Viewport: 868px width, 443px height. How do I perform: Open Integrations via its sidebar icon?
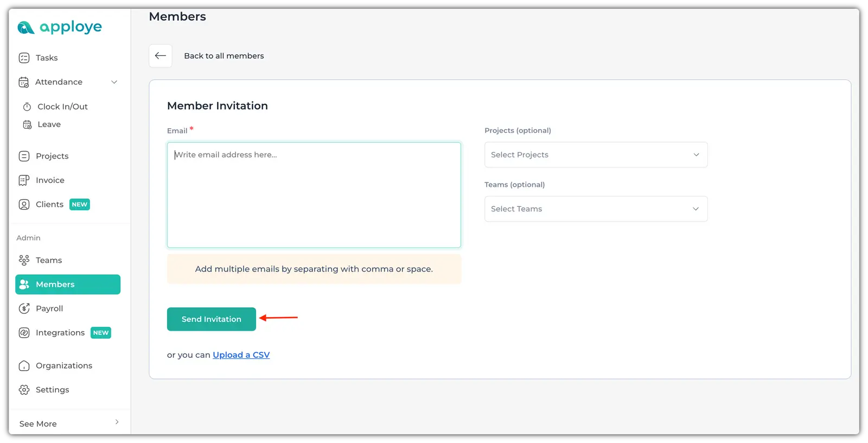(24, 333)
